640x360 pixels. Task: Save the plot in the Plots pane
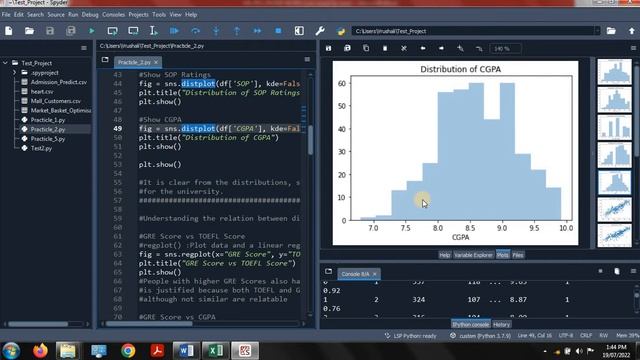329,48
